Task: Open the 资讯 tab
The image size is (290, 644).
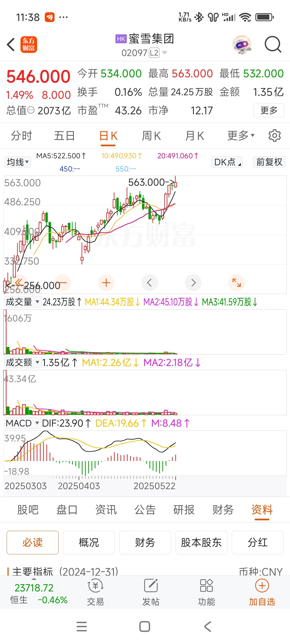Action: click(106, 510)
